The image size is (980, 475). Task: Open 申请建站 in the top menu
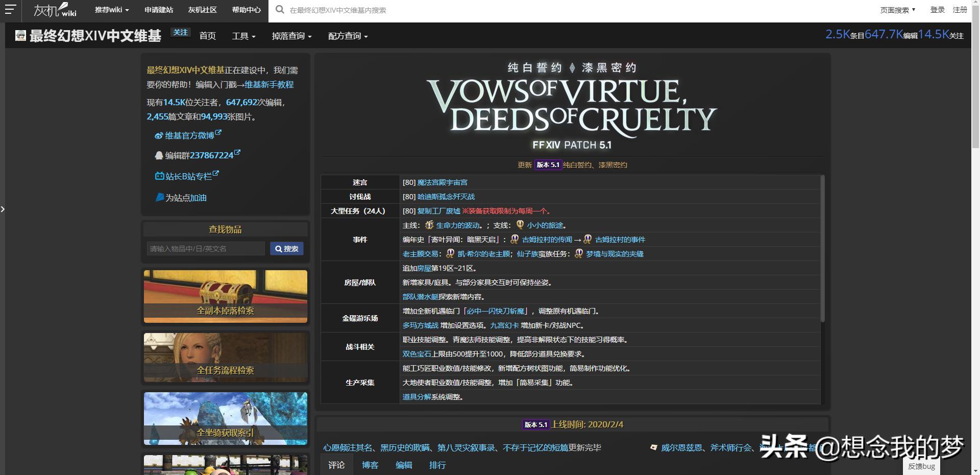[159, 10]
